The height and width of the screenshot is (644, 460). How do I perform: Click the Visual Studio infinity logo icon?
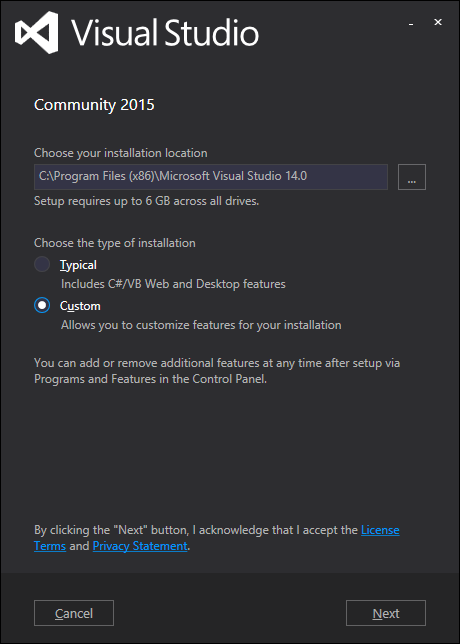(x=37, y=32)
